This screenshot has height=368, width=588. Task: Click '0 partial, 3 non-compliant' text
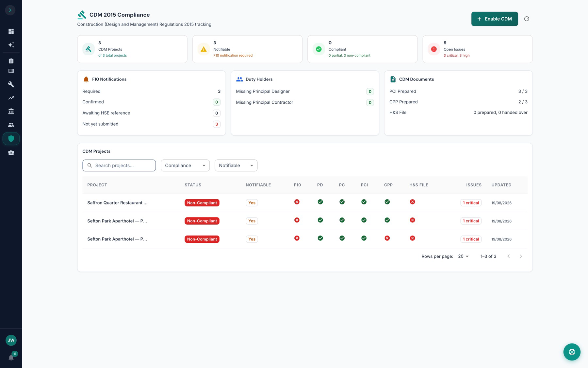tap(350, 55)
